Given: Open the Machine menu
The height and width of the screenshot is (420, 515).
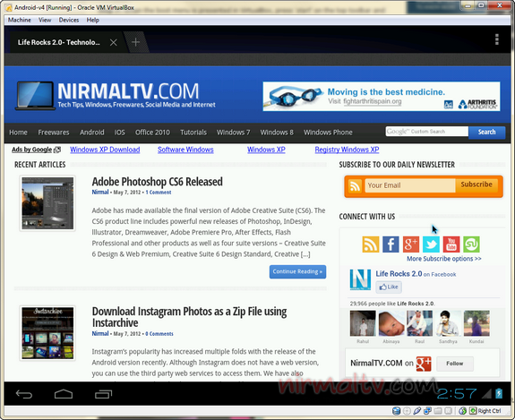Looking at the screenshot, I should pyautogui.click(x=20, y=20).
